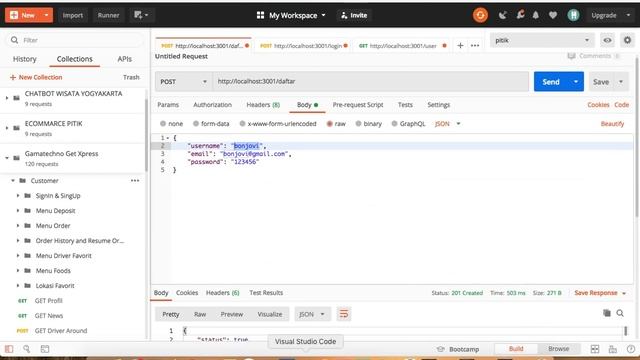640x360 pixels.
Task: Open notifications bell icon
Action: coord(536,15)
